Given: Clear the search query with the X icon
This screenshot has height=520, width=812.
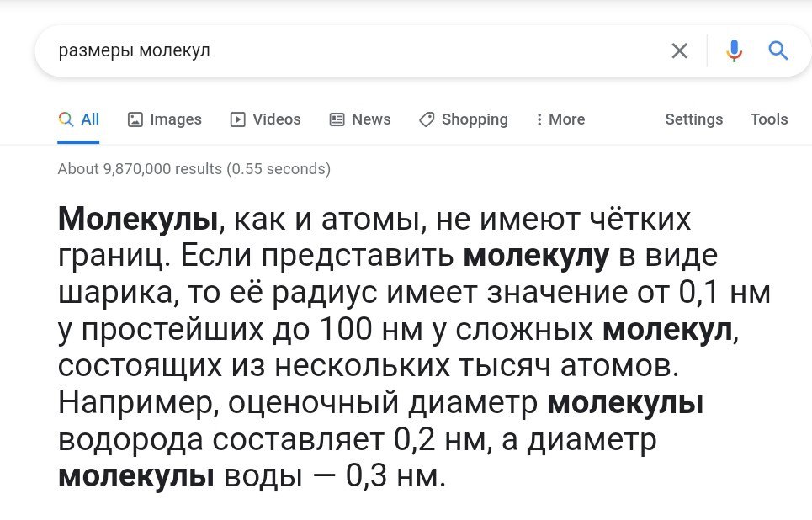Looking at the screenshot, I should (x=679, y=51).
